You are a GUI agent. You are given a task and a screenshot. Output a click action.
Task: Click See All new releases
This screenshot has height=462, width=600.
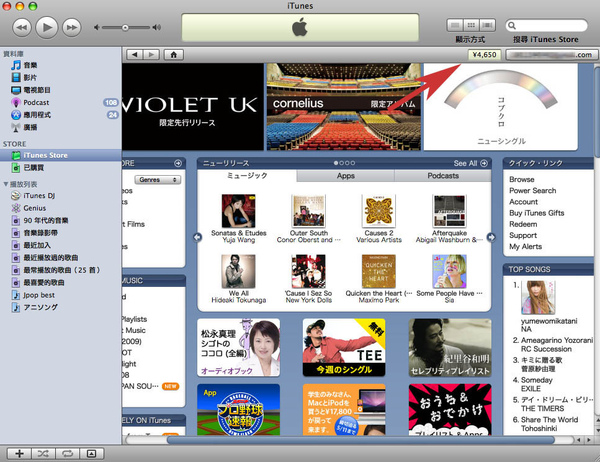click(470, 163)
